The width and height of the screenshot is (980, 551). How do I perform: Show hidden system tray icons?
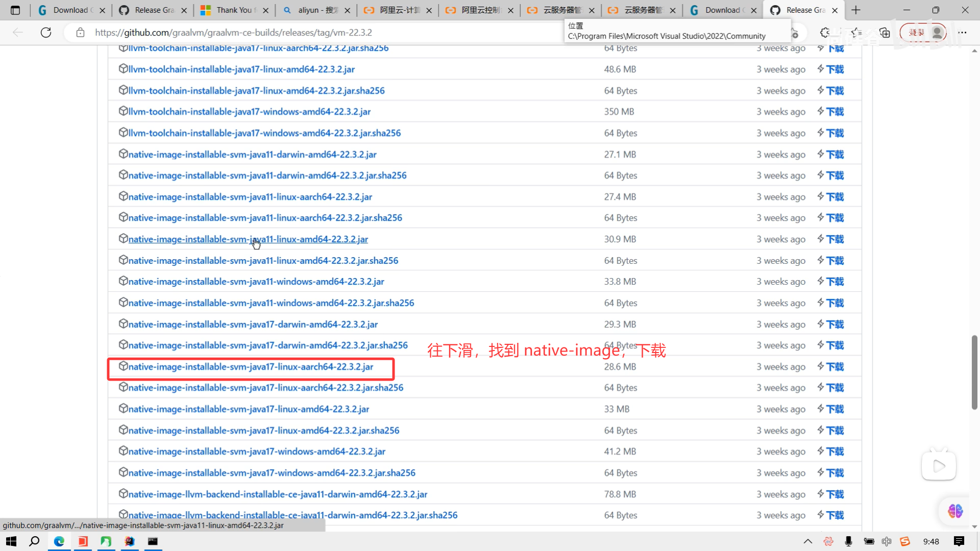click(x=807, y=541)
